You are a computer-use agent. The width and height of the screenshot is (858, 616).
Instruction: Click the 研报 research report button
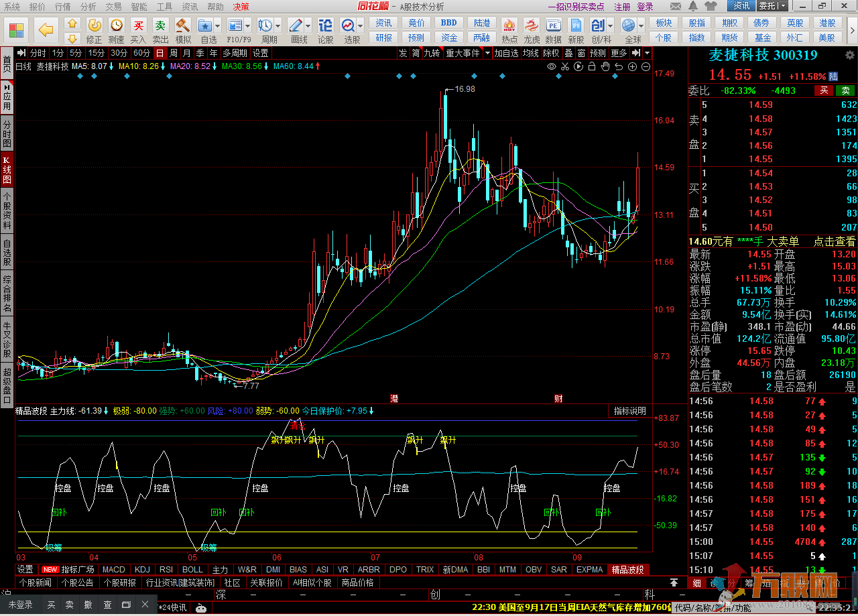(383, 38)
